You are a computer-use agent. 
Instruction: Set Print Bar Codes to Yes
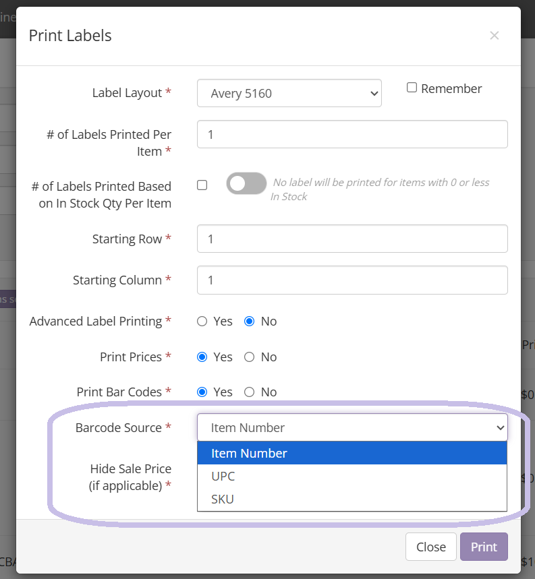tap(202, 392)
